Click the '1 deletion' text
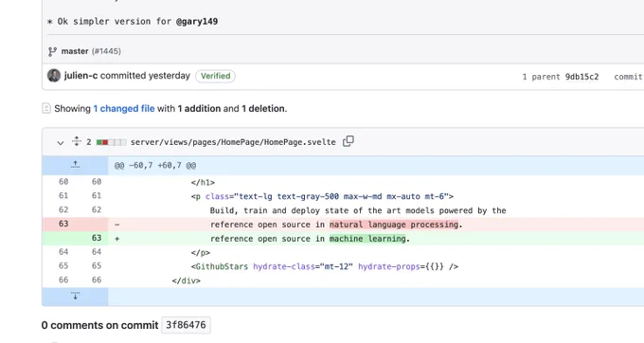 point(263,108)
